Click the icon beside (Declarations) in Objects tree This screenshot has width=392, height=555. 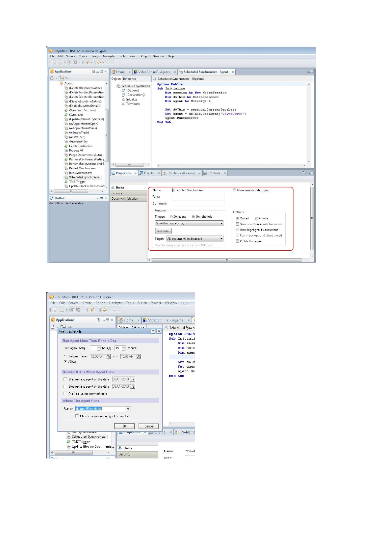click(x=123, y=95)
